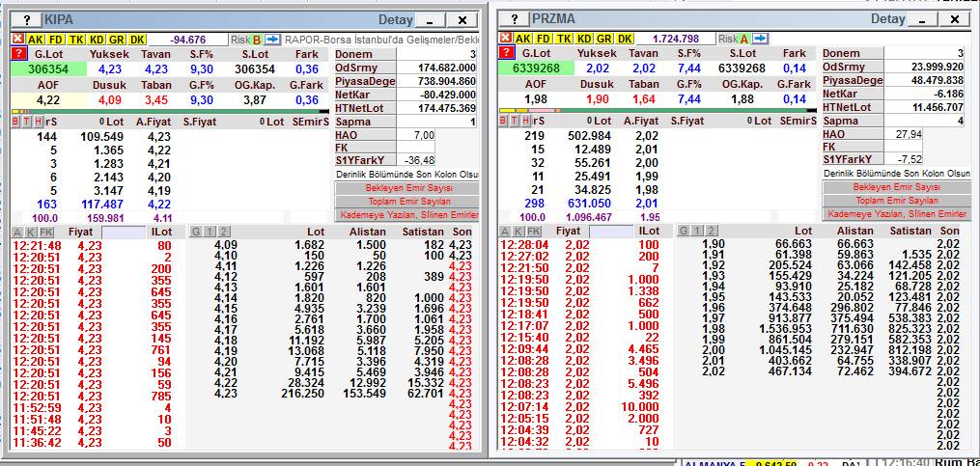Viewport: 980px width, 466px height.
Task: Click the Detay label in KIPA title bar
Action: [395, 19]
